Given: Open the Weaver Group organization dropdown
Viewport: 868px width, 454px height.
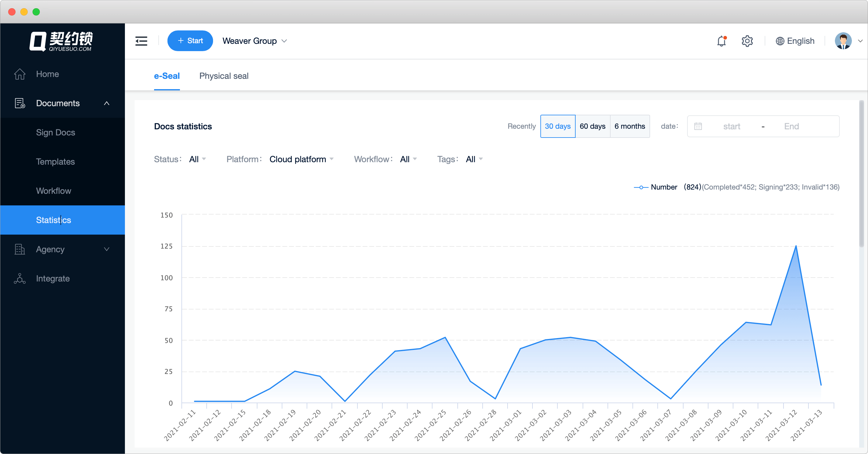Looking at the screenshot, I should pos(254,41).
